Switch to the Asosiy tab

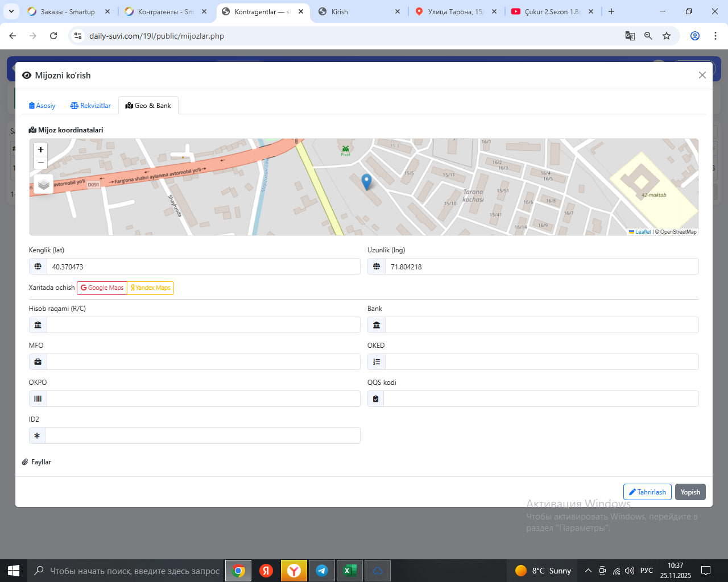point(42,106)
